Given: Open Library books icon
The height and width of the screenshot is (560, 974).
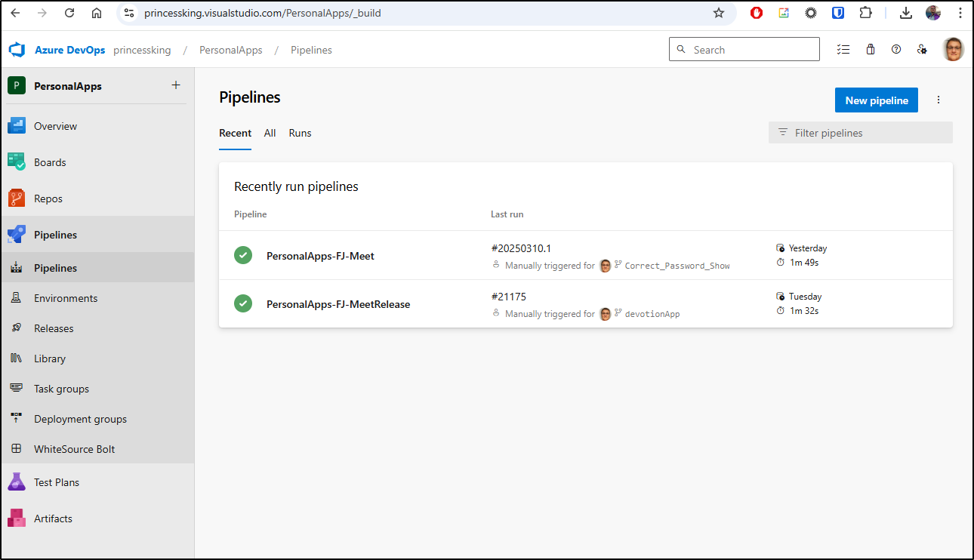Looking at the screenshot, I should 17,358.
